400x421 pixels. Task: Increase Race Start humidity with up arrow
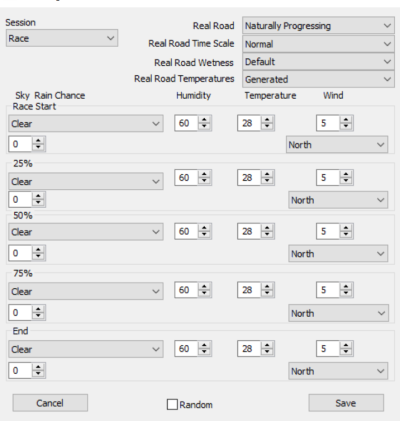tap(204, 120)
